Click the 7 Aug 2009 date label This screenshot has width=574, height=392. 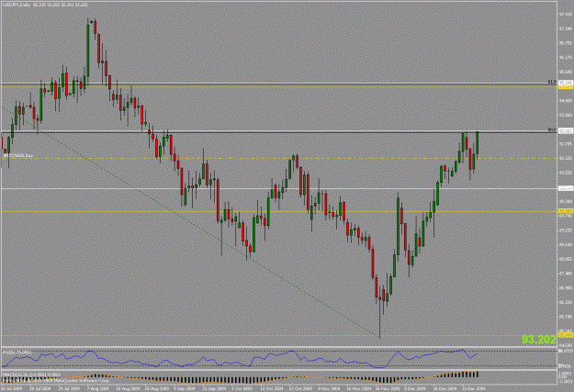100,388
